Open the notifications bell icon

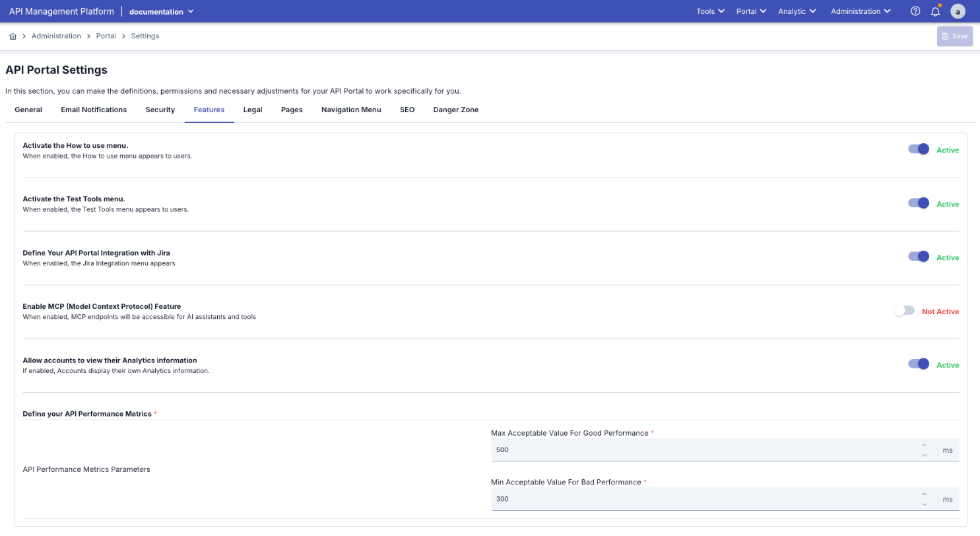pos(935,11)
